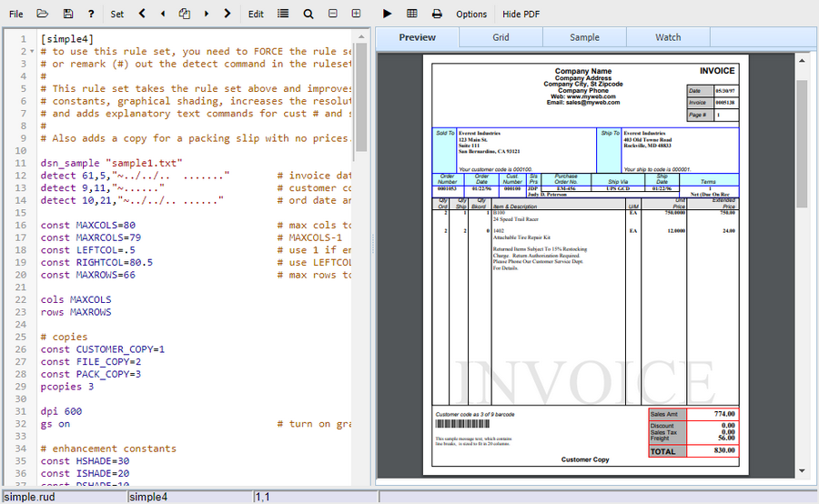Save the rule file with floppy icon
Viewport: 819px width, 504px height.
pyautogui.click(x=67, y=14)
